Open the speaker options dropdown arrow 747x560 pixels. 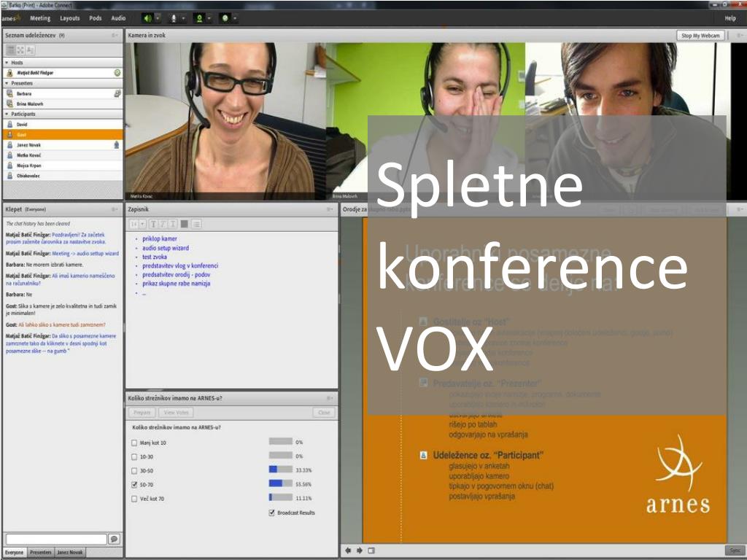(x=158, y=18)
